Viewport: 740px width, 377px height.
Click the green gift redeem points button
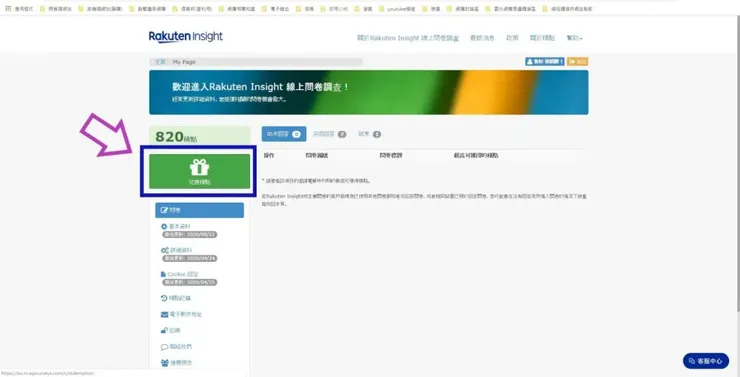(199, 171)
